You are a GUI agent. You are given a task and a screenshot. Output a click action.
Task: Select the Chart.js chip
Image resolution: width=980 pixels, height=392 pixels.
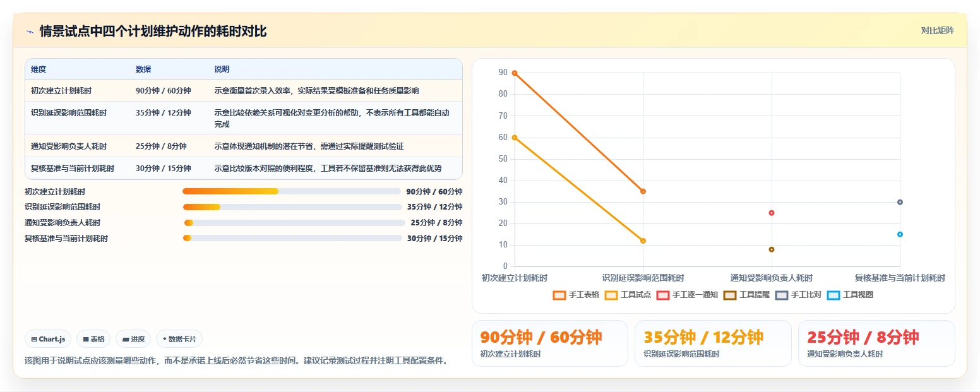coord(49,339)
